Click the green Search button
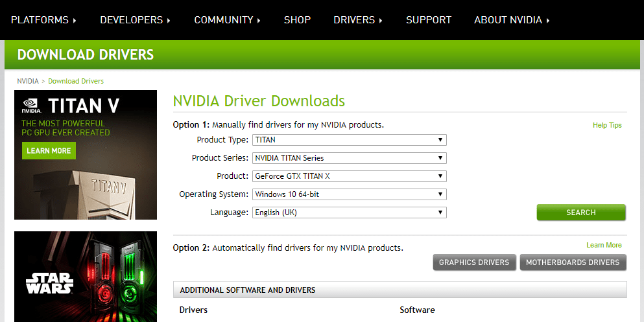The width and height of the screenshot is (644, 322). 580,213
